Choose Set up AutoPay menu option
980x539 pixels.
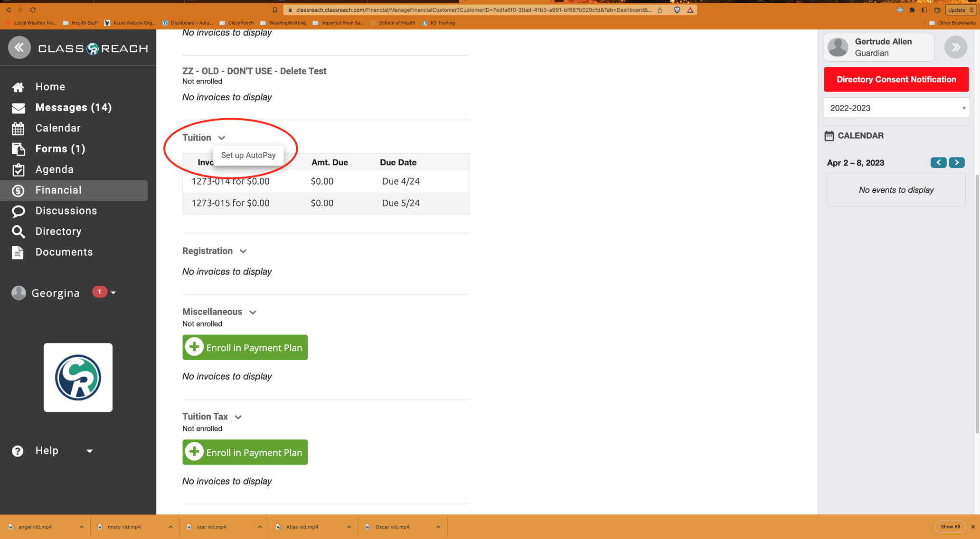point(248,156)
